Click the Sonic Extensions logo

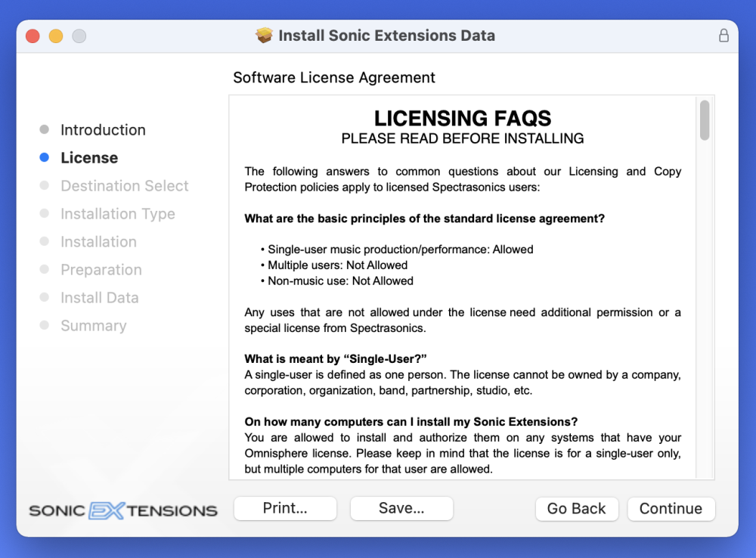(x=123, y=510)
